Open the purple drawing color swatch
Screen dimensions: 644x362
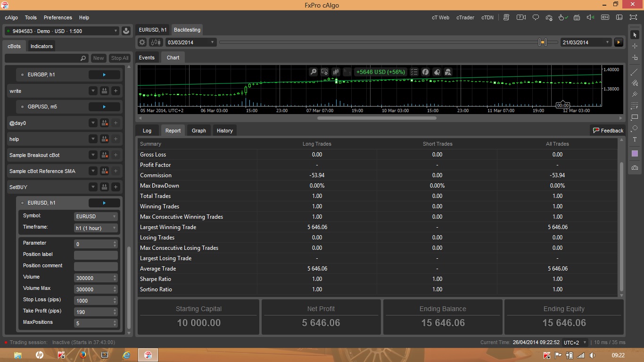pos(635,154)
